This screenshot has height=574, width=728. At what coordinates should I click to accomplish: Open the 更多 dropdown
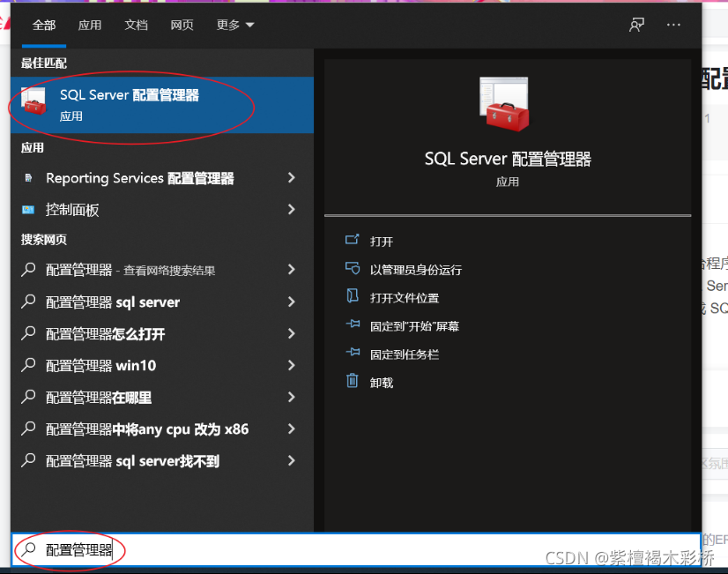235,25
